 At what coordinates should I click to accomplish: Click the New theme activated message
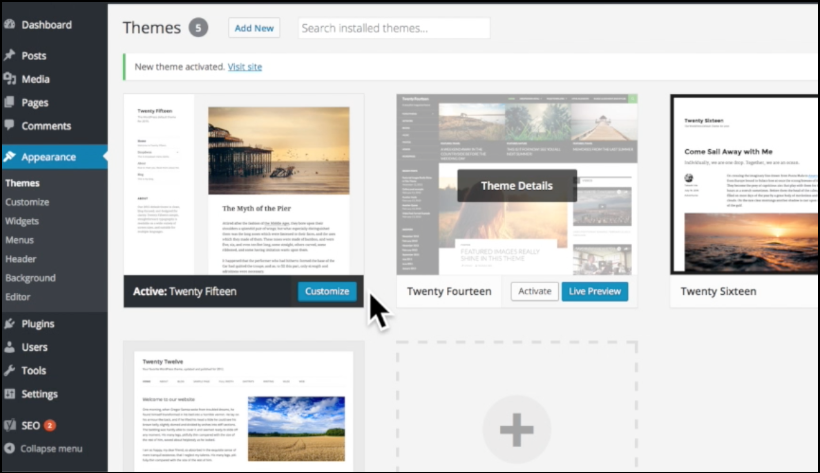(179, 67)
